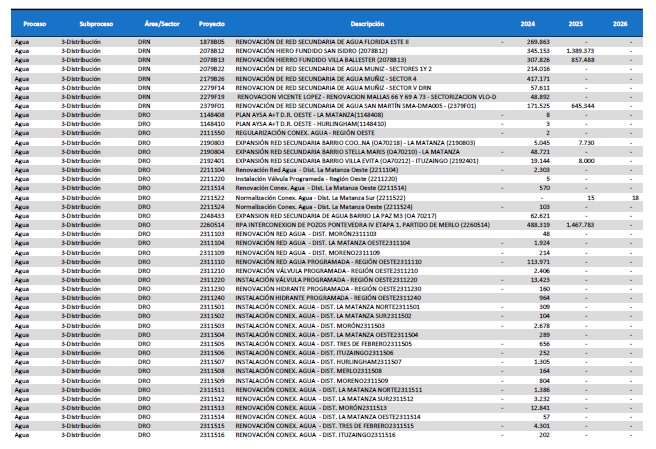Screen dimensions: 656x449
Task: Click project code 2311516 in last row
Action: pos(212,435)
